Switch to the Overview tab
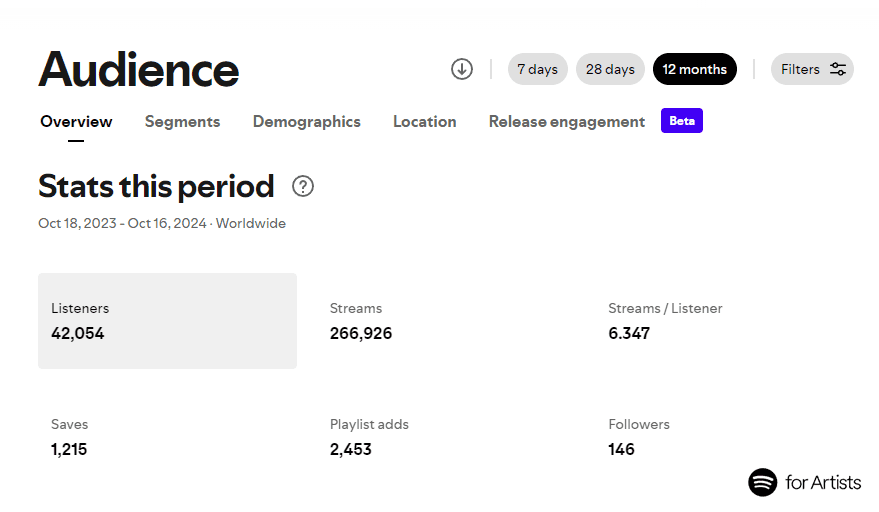 coord(76,122)
